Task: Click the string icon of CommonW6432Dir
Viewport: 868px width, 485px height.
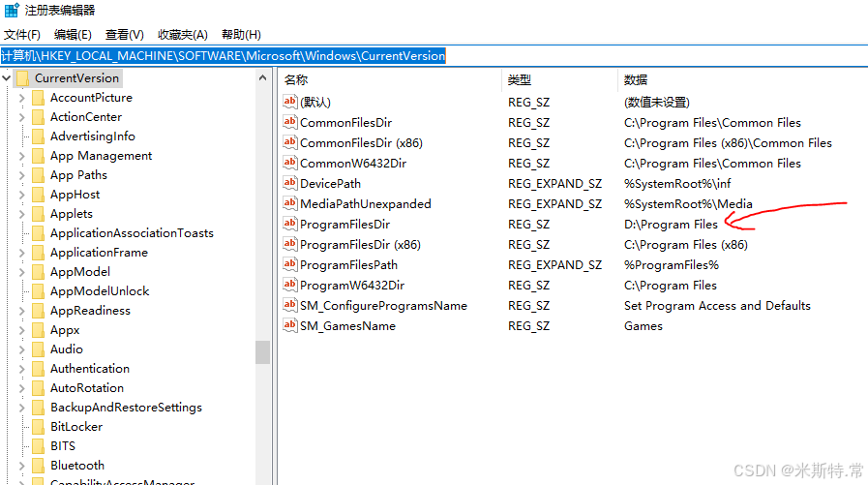Action: 289,163
